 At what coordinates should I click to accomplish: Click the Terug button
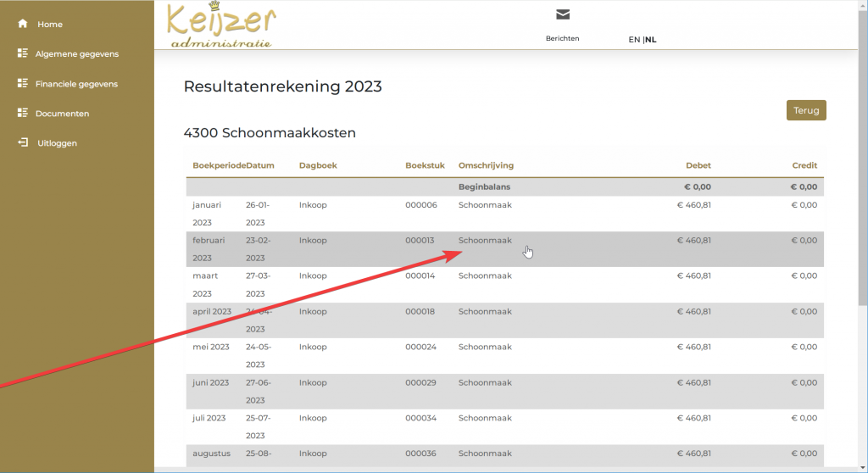[806, 110]
